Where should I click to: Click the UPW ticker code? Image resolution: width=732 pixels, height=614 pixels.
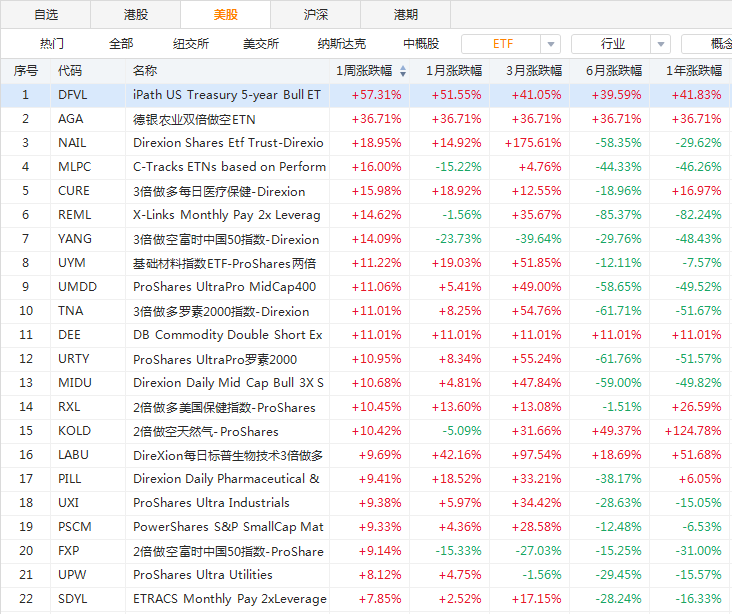pos(72,575)
